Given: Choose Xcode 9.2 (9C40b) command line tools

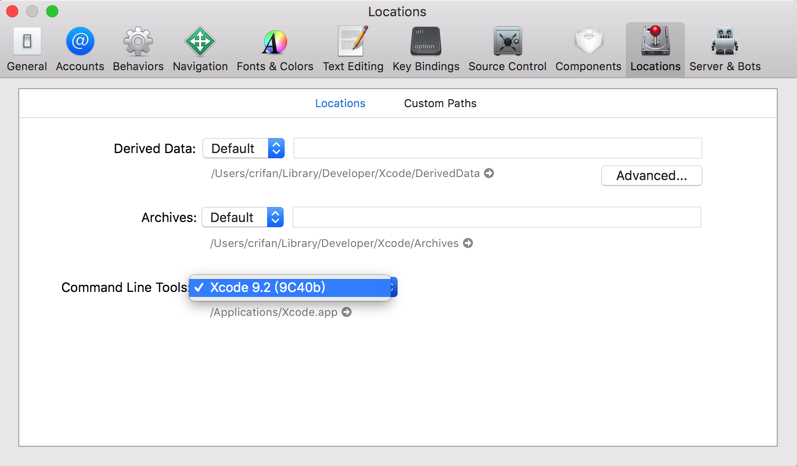Looking at the screenshot, I should coord(290,288).
